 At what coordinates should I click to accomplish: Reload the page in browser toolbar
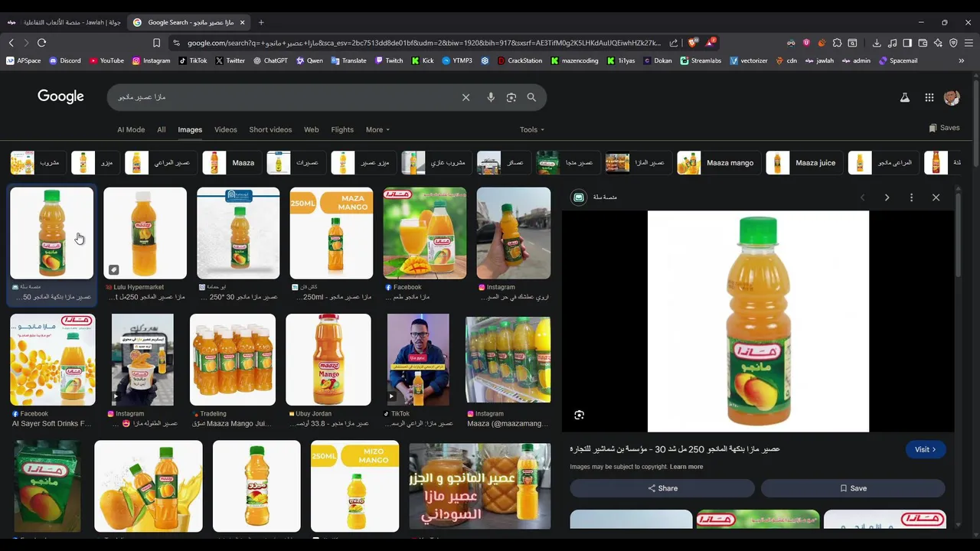click(41, 43)
